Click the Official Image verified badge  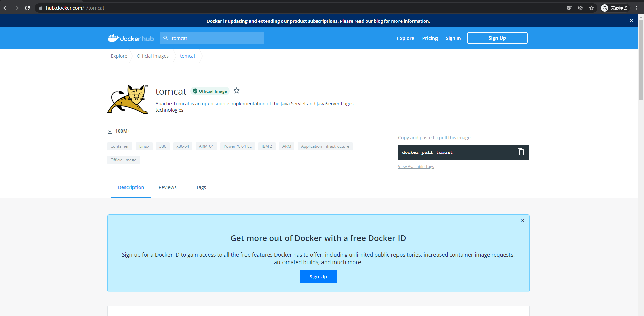coord(210,91)
